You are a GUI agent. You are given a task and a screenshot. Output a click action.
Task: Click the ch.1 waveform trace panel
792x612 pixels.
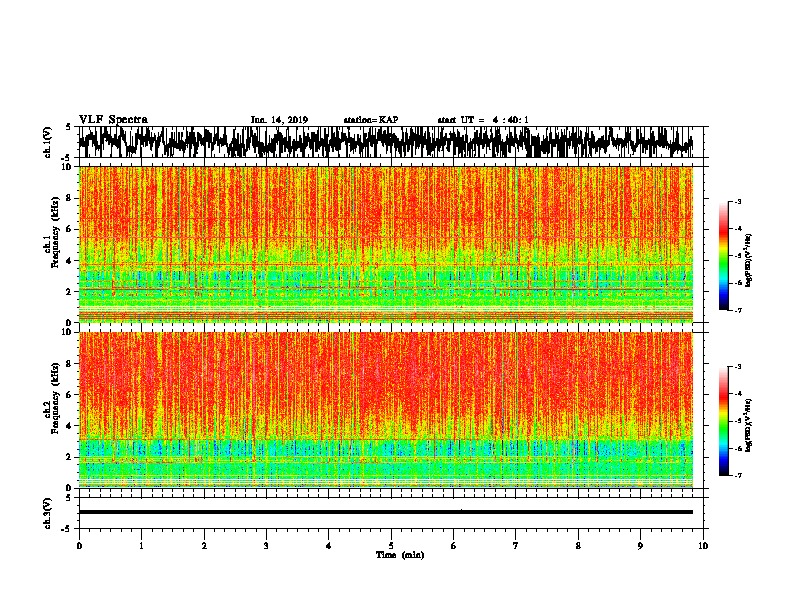coord(390,142)
